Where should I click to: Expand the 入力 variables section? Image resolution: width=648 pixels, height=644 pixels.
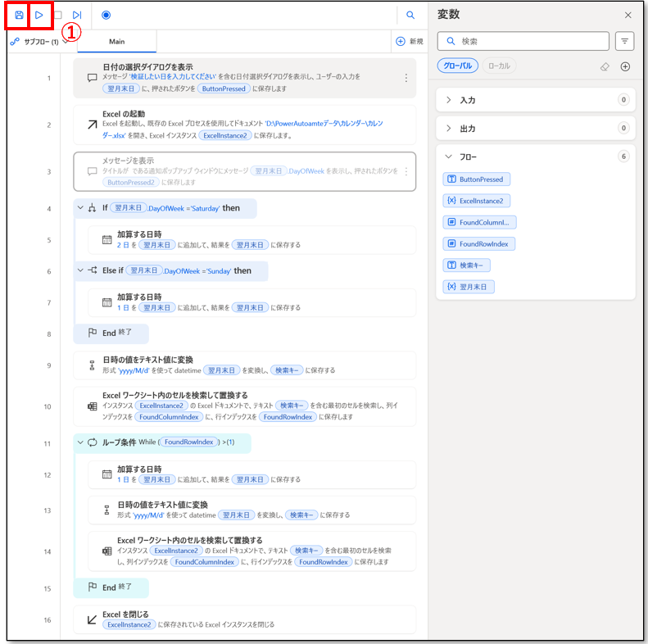[x=448, y=100]
